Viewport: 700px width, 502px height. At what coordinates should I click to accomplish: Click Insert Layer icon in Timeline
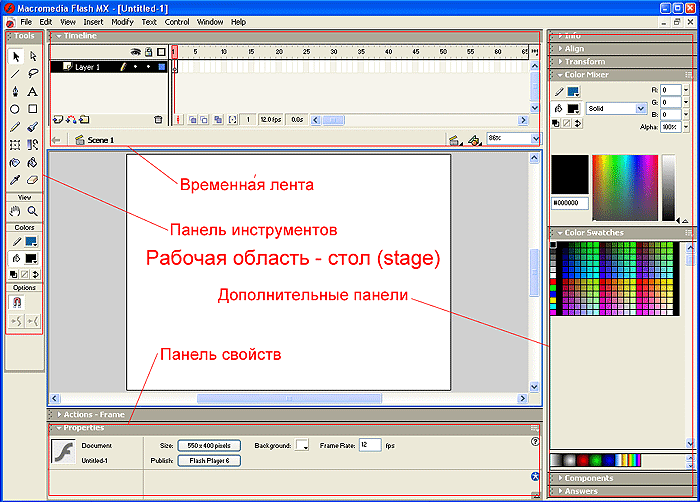(58, 119)
